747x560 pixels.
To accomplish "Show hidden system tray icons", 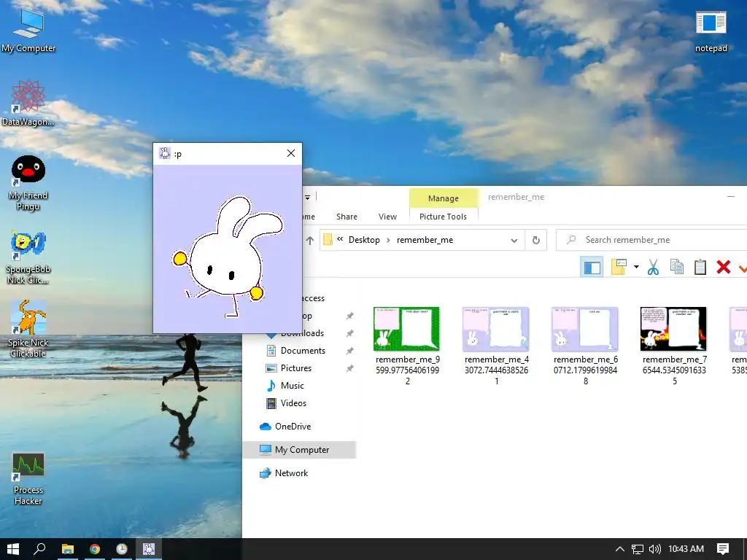I will pyautogui.click(x=620, y=549).
